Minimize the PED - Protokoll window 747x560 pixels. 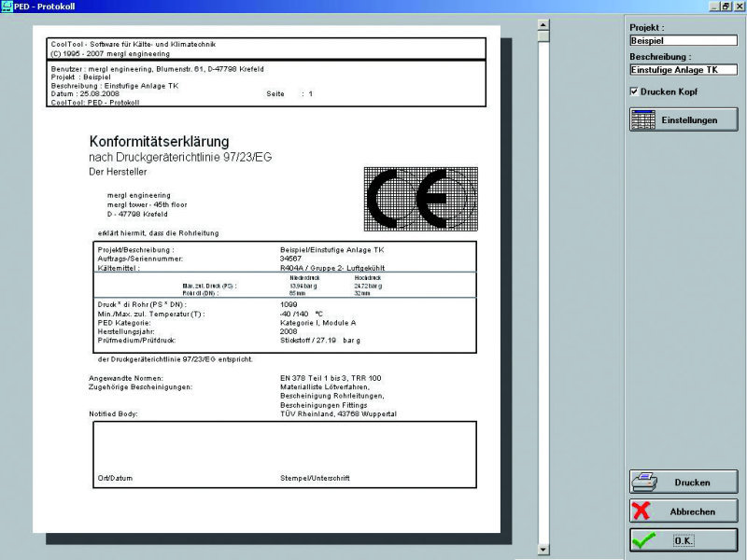tap(714, 7)
